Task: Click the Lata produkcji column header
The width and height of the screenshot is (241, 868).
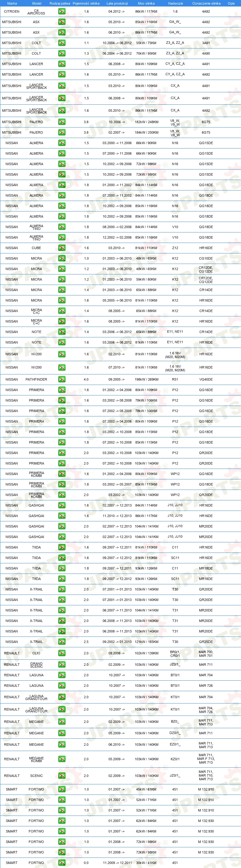Action: pyautogui.click(x=117, y=3)
